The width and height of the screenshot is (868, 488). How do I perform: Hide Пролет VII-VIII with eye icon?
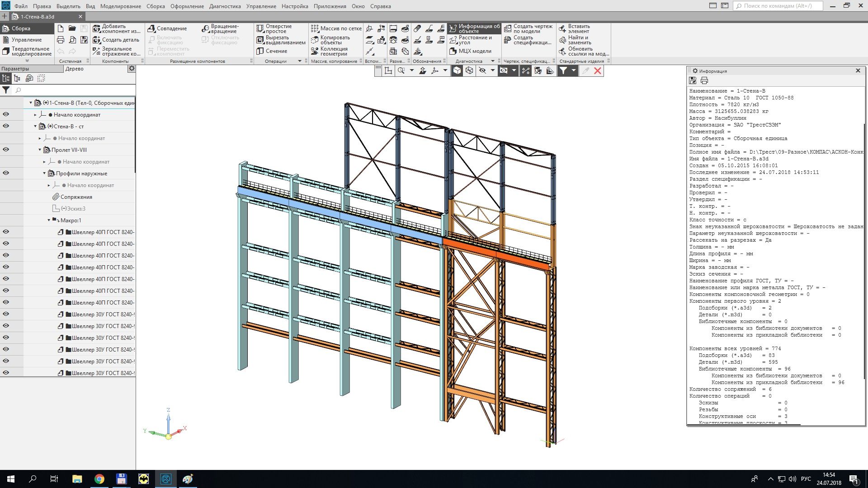click(6, 150)
